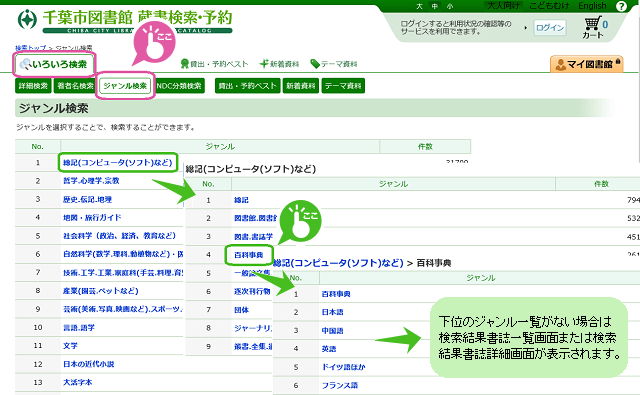
Task: Open genre 日本の近代小説
Action: pyautogui.click(x=89, y=364)
